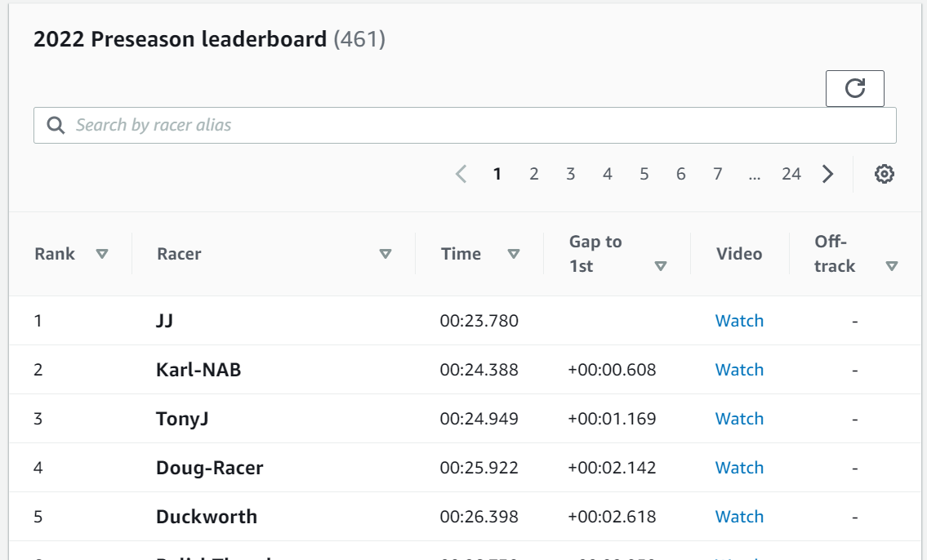Jump to page 2
The height and width of the screenshot is (560, 927).
(x=534, y=174)
